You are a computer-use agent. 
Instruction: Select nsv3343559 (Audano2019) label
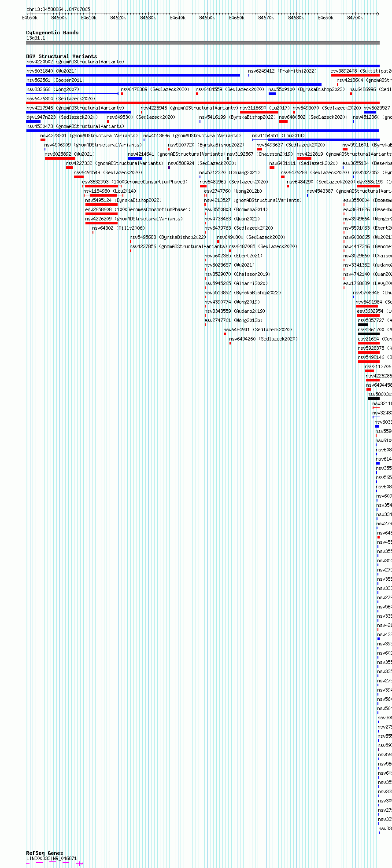(235, 311)
